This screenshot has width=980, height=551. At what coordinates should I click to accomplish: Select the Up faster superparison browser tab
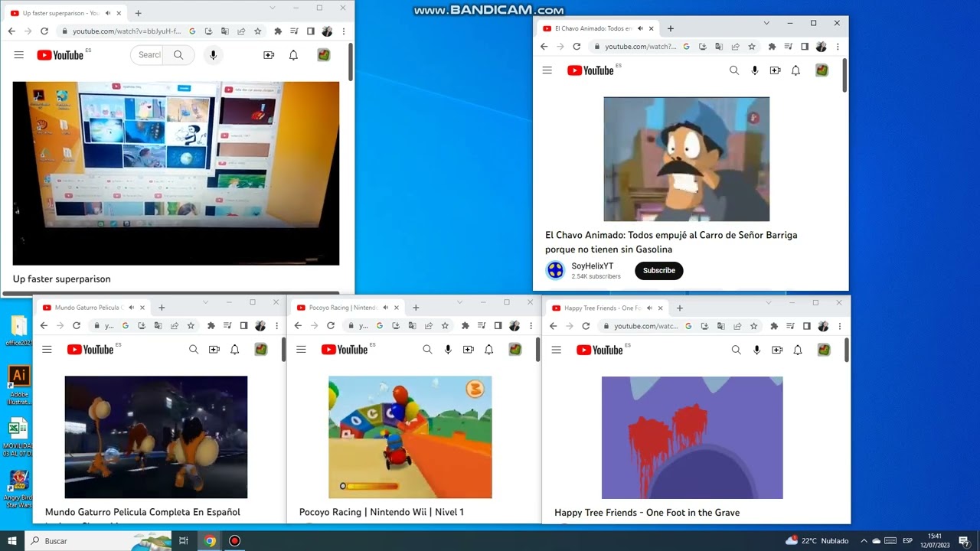(x=66, y=13)
